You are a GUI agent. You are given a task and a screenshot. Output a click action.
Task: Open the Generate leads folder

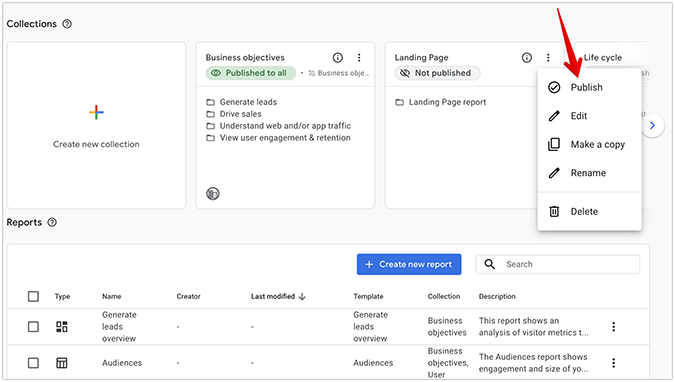tap(242, 102)
